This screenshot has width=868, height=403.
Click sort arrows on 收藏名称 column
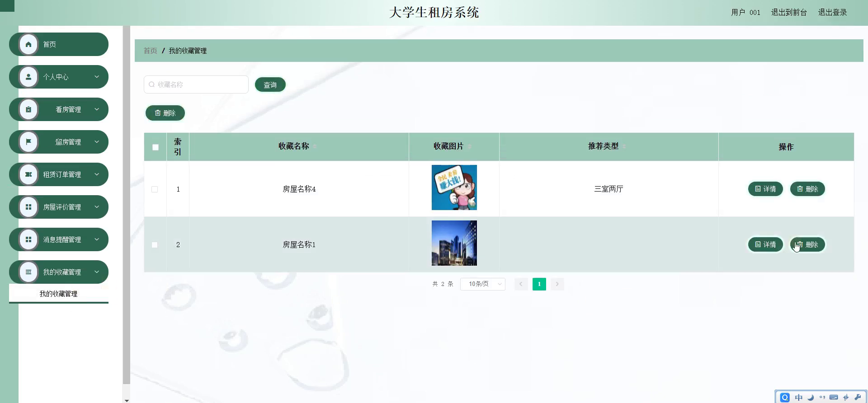click(315, 146)
